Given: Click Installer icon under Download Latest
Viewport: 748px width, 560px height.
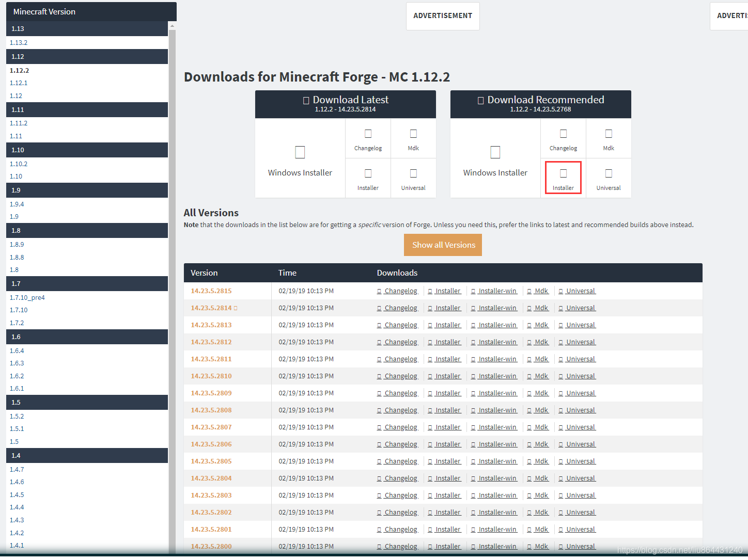Looking at the screenshot, I should pyautogui.click(x=368, y=174).
